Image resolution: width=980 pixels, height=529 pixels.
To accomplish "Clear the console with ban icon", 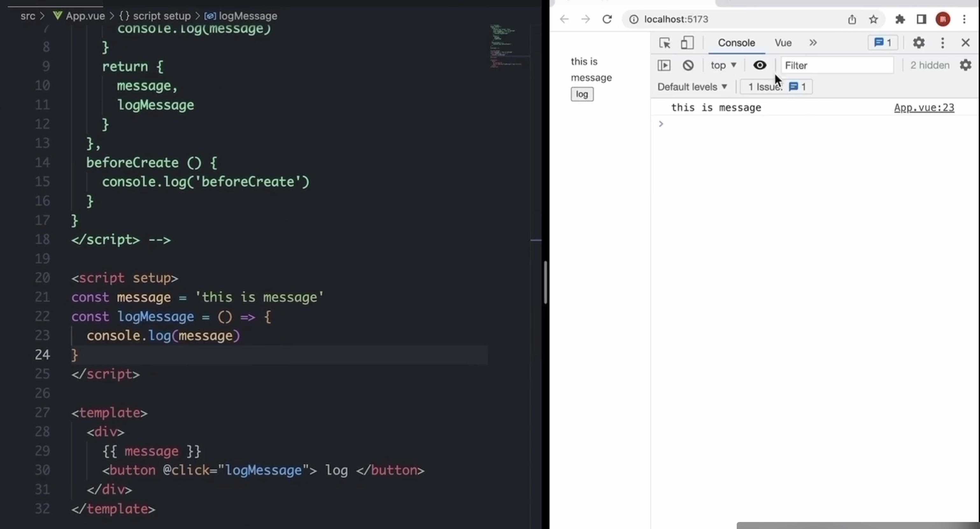I will click(688, 65).
